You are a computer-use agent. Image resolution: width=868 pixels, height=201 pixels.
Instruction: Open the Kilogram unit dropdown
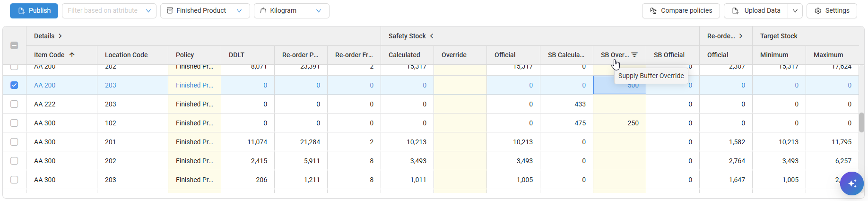pyautogui.click(x=291, y=10)
